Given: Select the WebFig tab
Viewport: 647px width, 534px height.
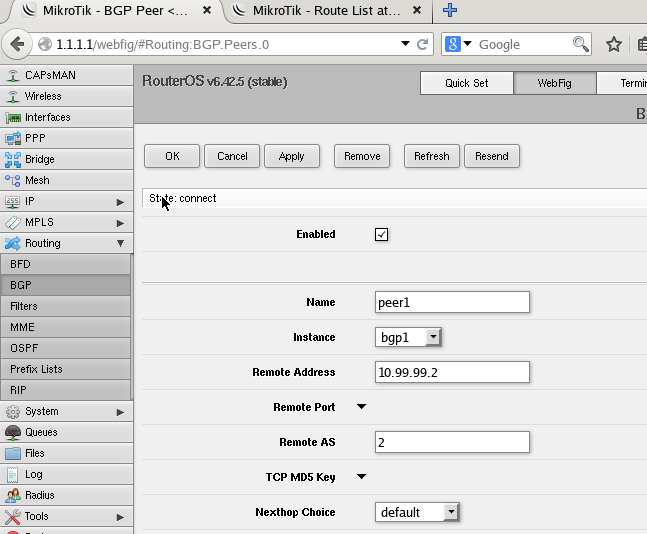Looking at the screenshot, I should point(555,83).
